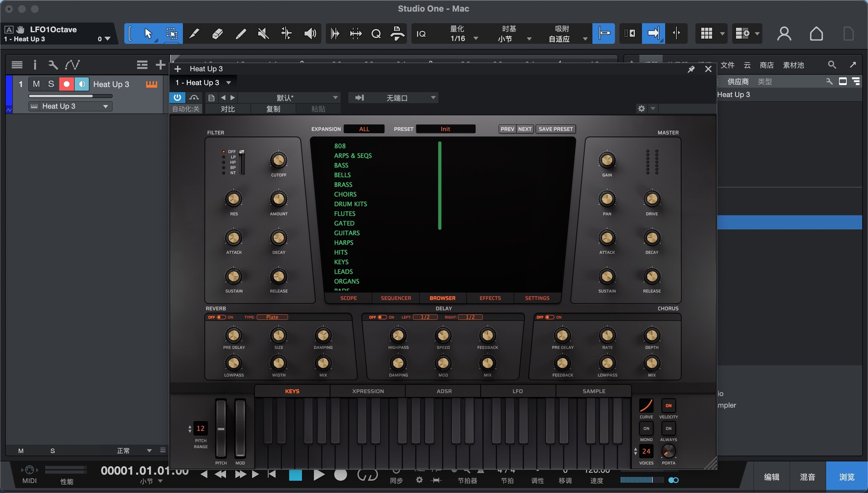868x493 pixels.
Task: Add a new track with plus icon
Action: click(160, 65)
